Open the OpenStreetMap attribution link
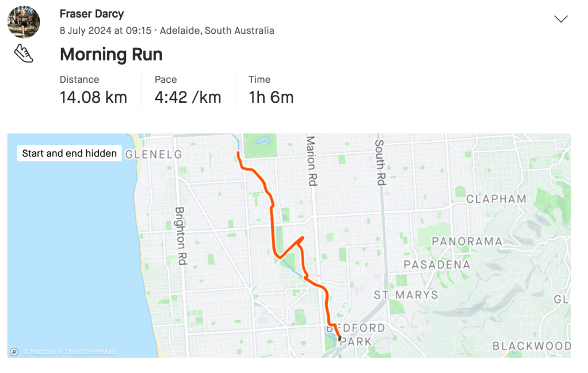Screen dimensions: 588x373 coord(90,352)
